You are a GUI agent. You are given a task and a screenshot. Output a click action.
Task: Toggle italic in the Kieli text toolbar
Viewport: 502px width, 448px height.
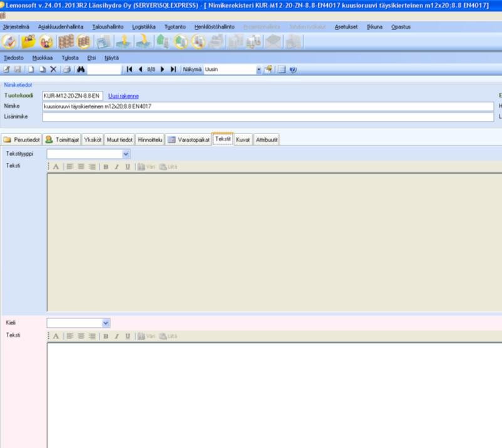click(x=117, y=336)
